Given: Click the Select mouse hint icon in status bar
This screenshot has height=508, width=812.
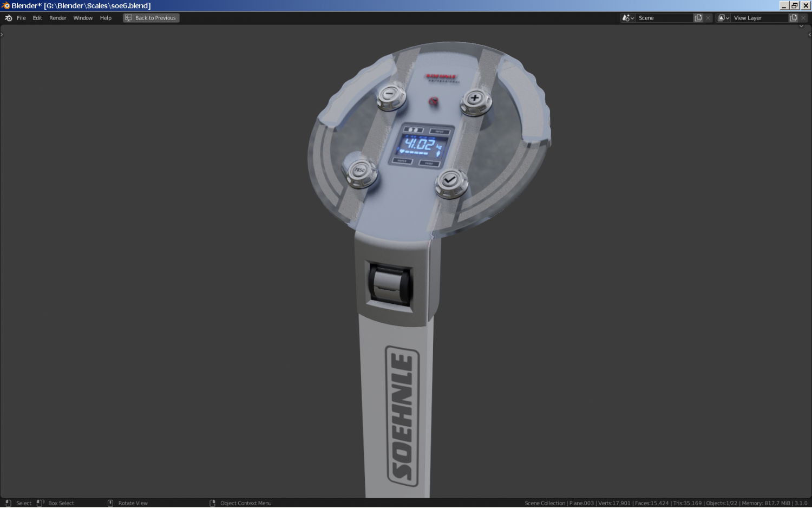Looking at the screenshot, I should tap(8, 503).
